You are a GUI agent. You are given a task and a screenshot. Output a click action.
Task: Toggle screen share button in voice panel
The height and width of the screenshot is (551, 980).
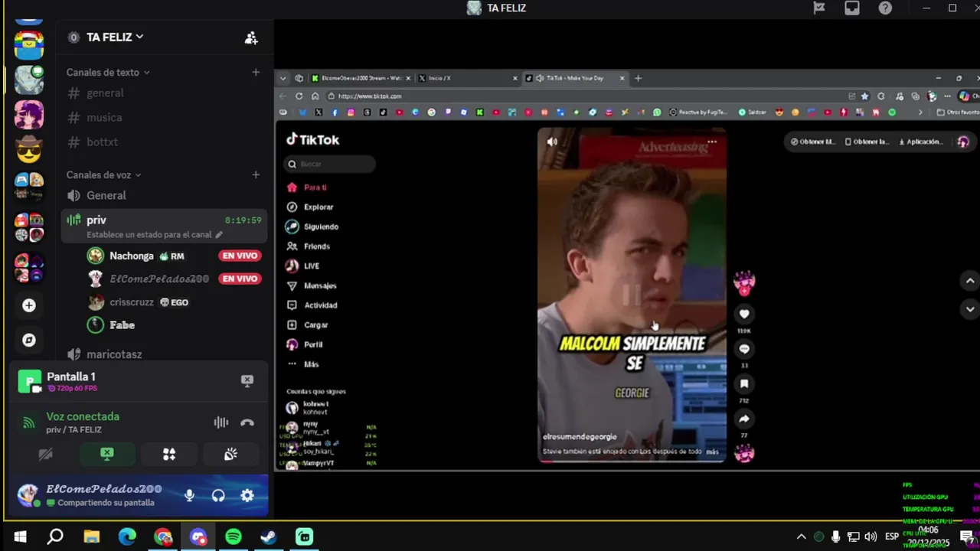pos(107,455)
